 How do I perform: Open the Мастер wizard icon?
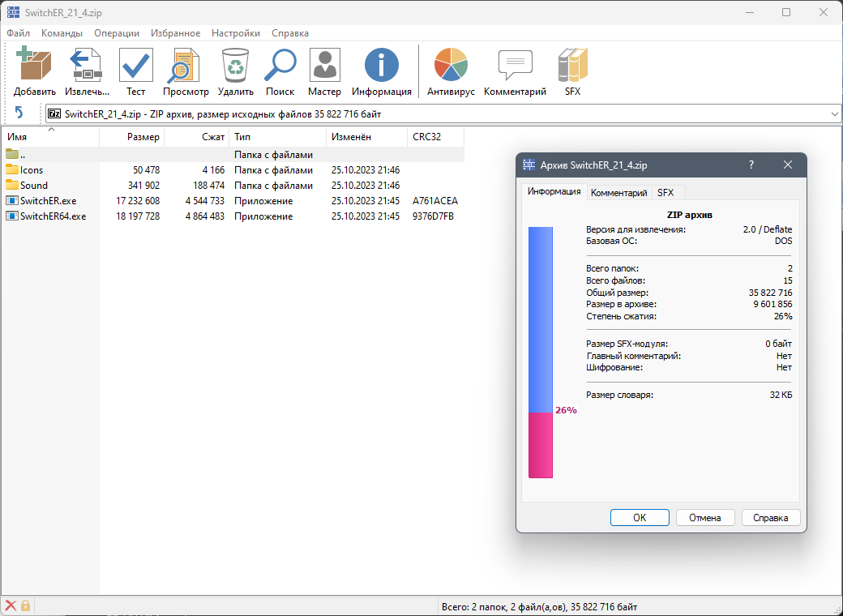(324, 66)
